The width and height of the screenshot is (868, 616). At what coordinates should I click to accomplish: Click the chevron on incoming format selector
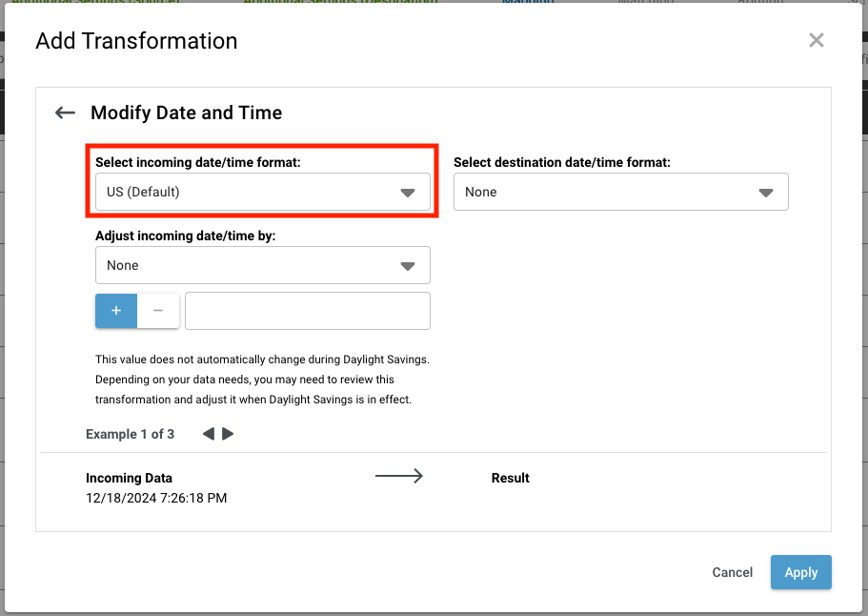[409, 192]
